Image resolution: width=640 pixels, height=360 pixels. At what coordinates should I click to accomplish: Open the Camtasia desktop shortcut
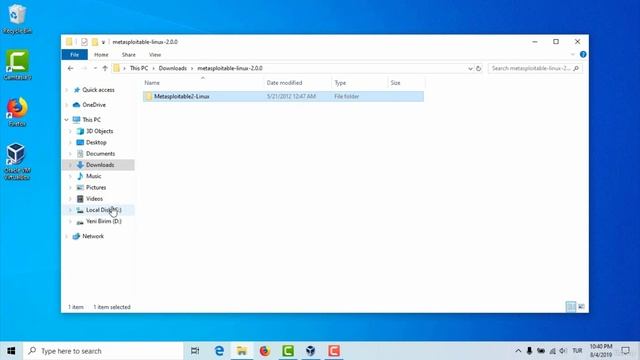tap(17, 64)
